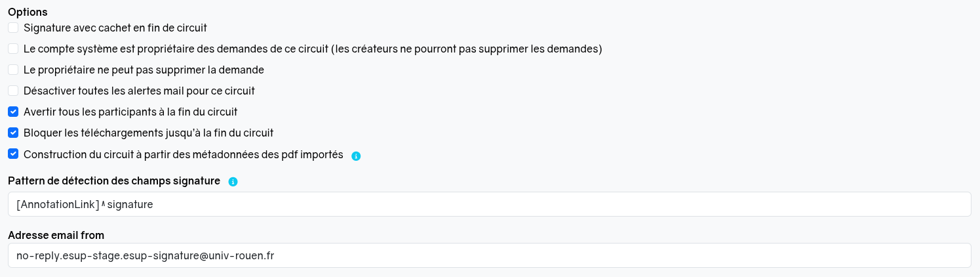
Task: Enable the 'Signature avec cachet en fin de circuit' checkbox
Action: (x=13, y=28)
